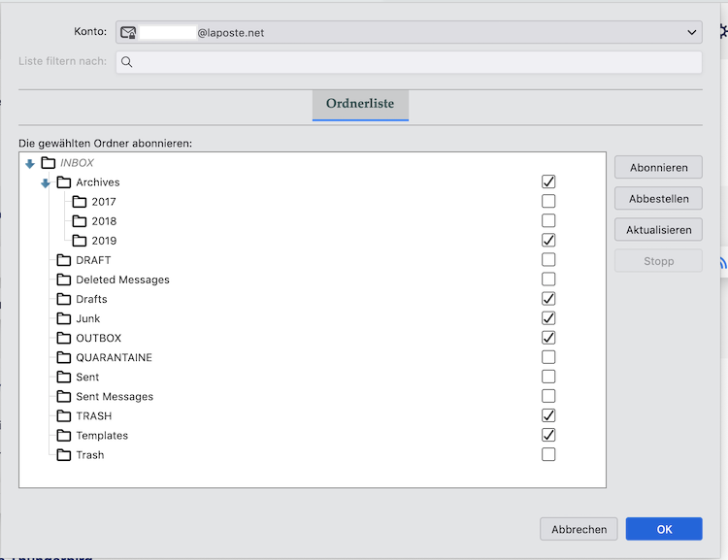Click the mail account icon beside laposte.net
728x560 pixels.
pos(128,32)
